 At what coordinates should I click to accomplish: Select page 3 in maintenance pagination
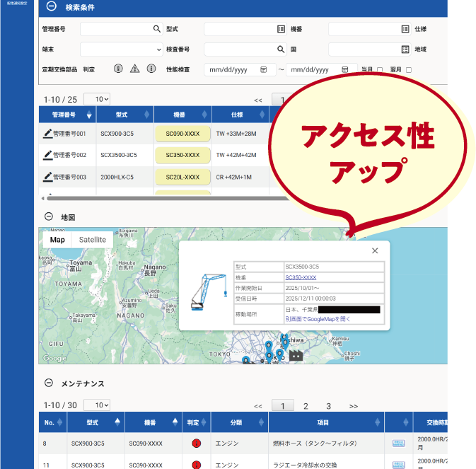(328, 406)
